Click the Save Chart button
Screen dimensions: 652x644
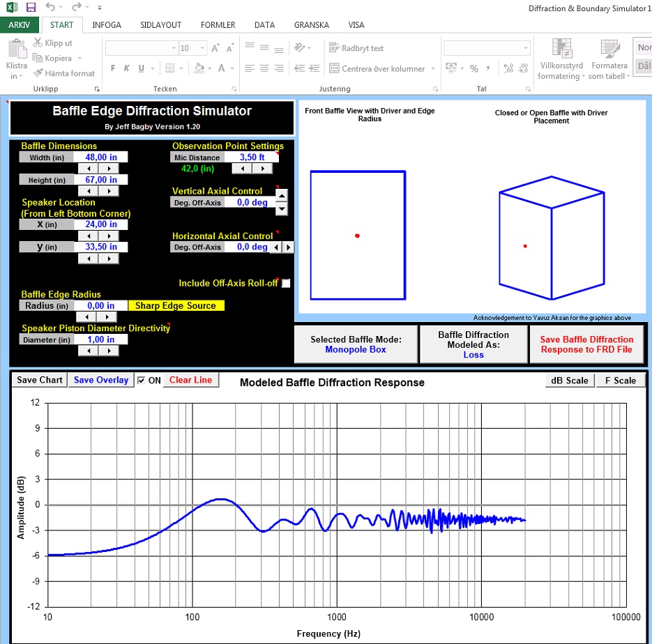click(40, 380)
